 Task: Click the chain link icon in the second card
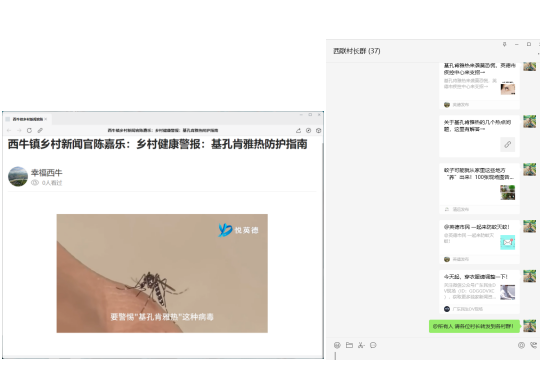(x=508, y=144)
